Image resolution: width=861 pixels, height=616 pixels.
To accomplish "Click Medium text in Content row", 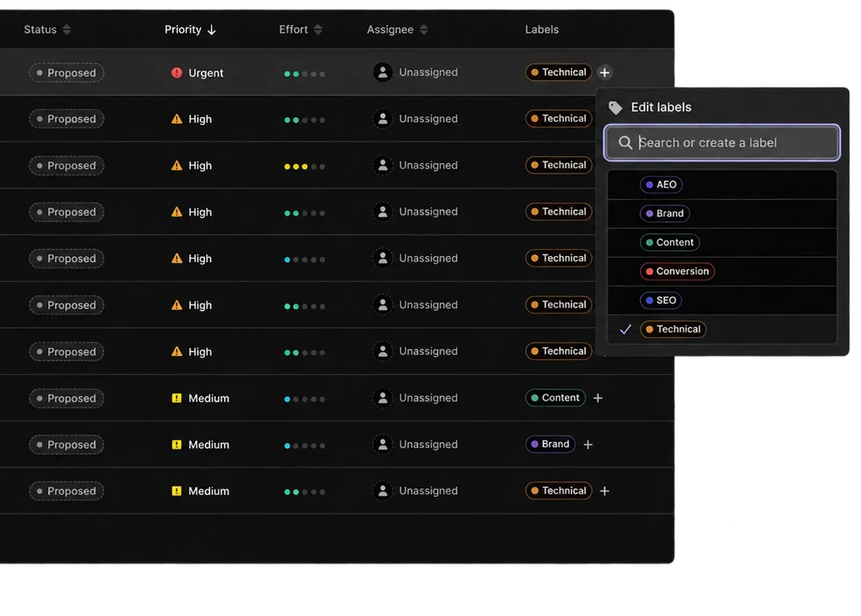I will [x=208, y=399].
